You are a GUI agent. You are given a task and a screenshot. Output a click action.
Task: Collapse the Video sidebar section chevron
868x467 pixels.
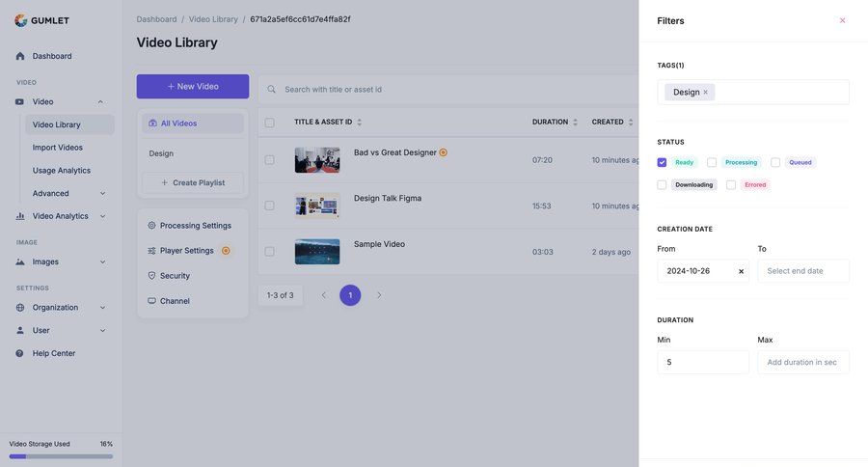pyautogui.click(x=100, y=102)
